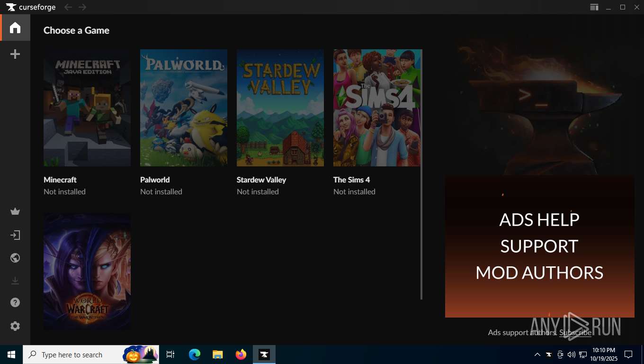Select the World of Warcraft cover
The width and height of the screenshot is (644, 364).
tap(87, 271)
